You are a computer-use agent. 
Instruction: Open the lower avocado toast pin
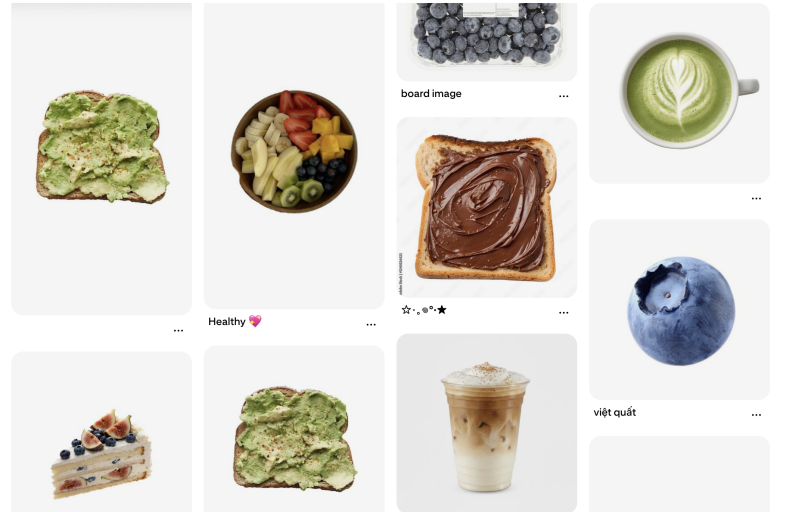coord(295,429)
